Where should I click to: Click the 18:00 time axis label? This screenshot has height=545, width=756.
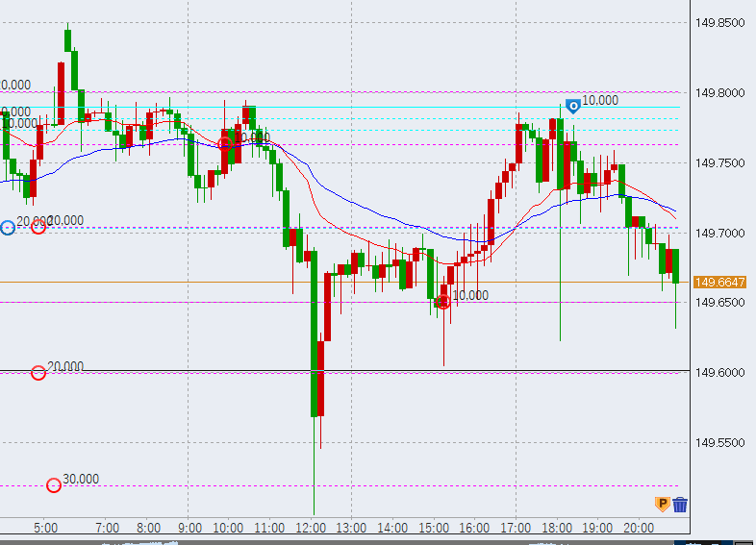click(x=557, y=528)
